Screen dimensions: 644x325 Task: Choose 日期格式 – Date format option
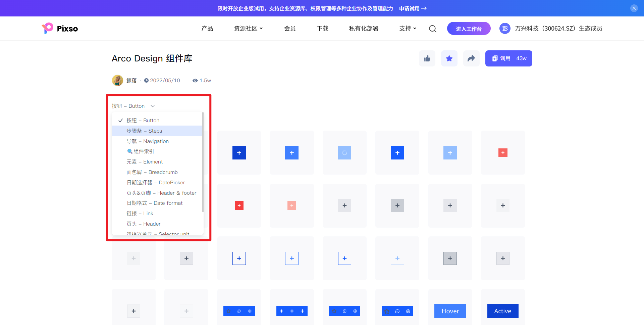(x=157, y=203)
